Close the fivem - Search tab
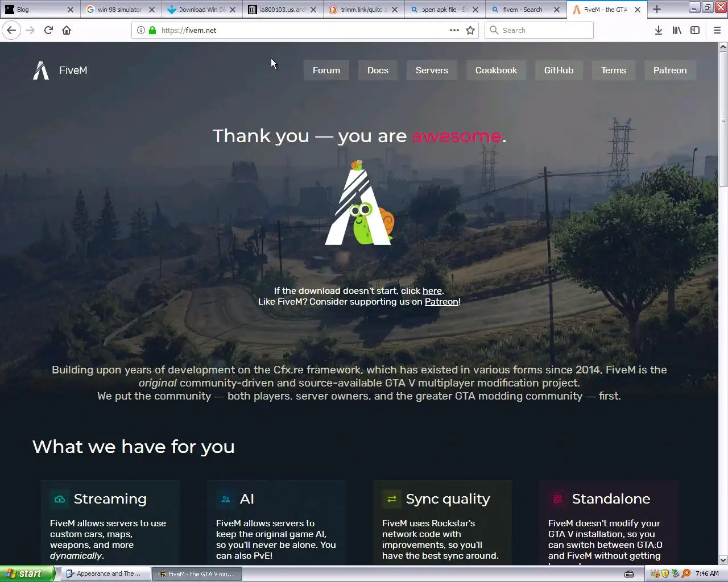The height and width of the screenshot is (582, 728). pos(557,10)
